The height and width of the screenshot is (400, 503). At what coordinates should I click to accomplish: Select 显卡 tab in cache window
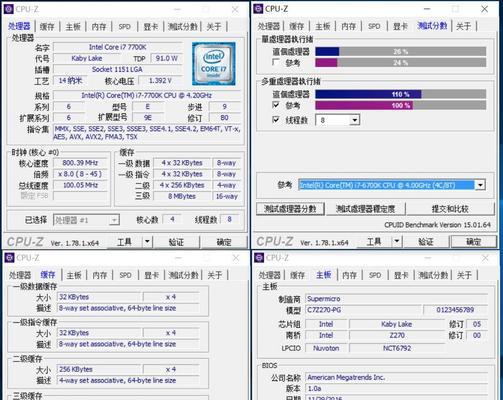point(151,275)
